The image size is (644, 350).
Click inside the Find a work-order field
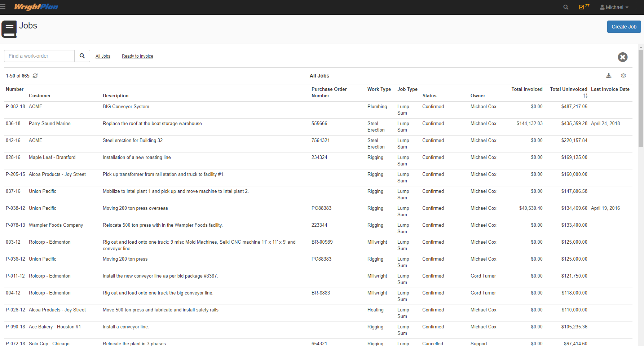click(x=39, y=56)
